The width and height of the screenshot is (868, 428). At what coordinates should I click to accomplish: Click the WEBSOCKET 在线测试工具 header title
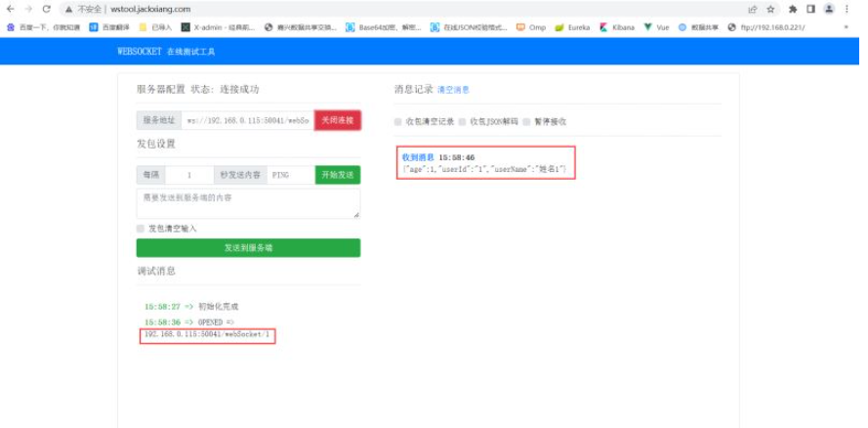click(166, 52)
